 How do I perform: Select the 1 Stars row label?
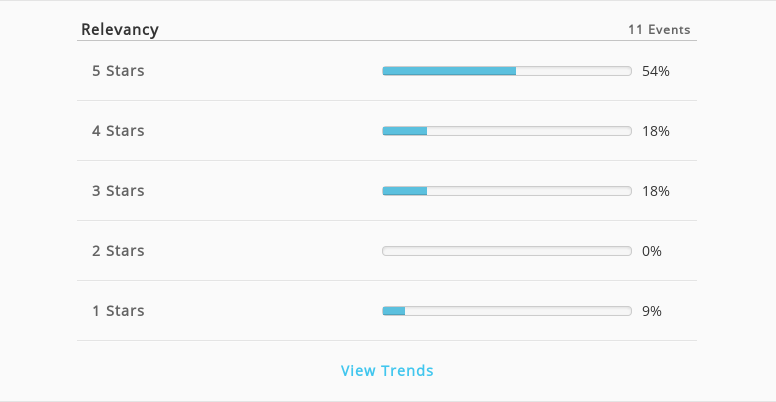118,310
